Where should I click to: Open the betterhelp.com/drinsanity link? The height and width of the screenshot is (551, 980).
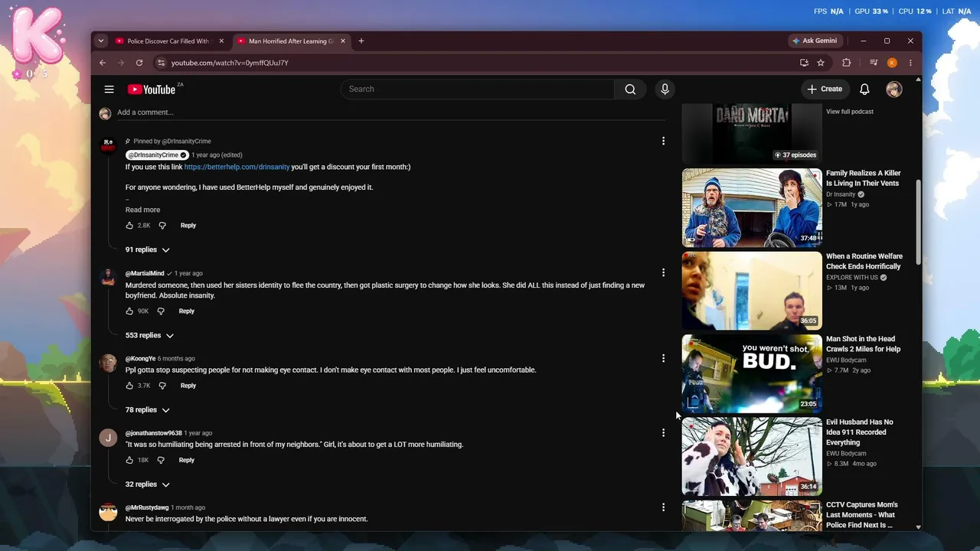click(237, 167)
